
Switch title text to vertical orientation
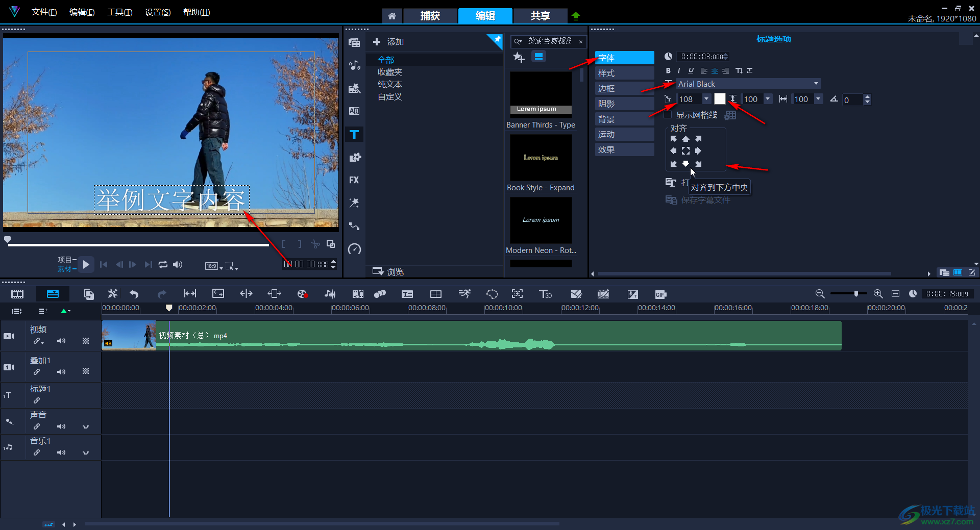coord(739,70)
